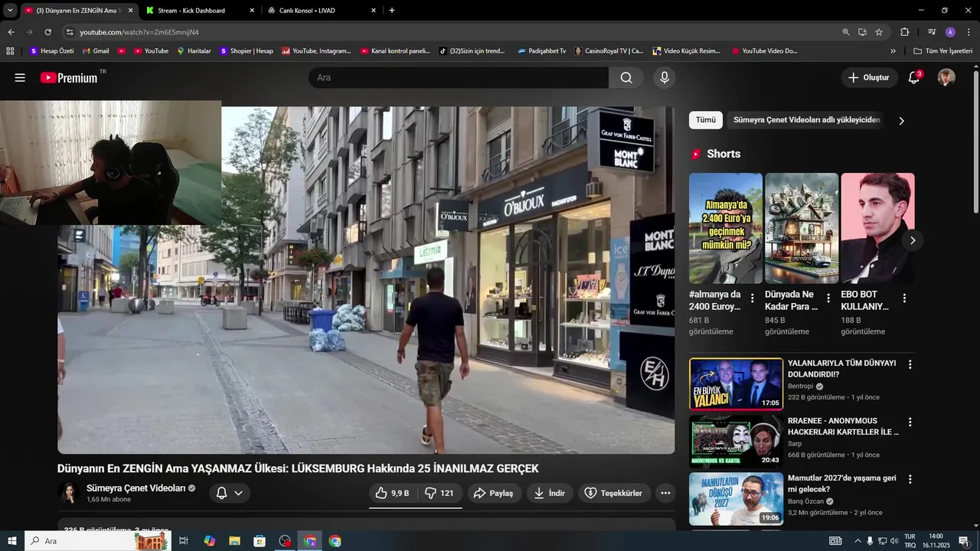
Task: Open the YALANLARIYLA TÜM DÜNYAYI video thumbnail
Action: (736, 384)
